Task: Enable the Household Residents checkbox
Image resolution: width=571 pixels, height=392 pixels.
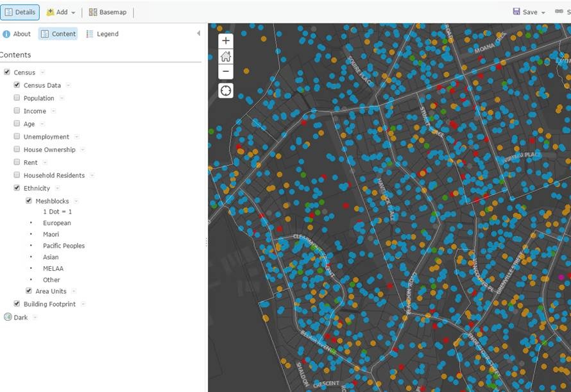Action: (x=17, y=175)
